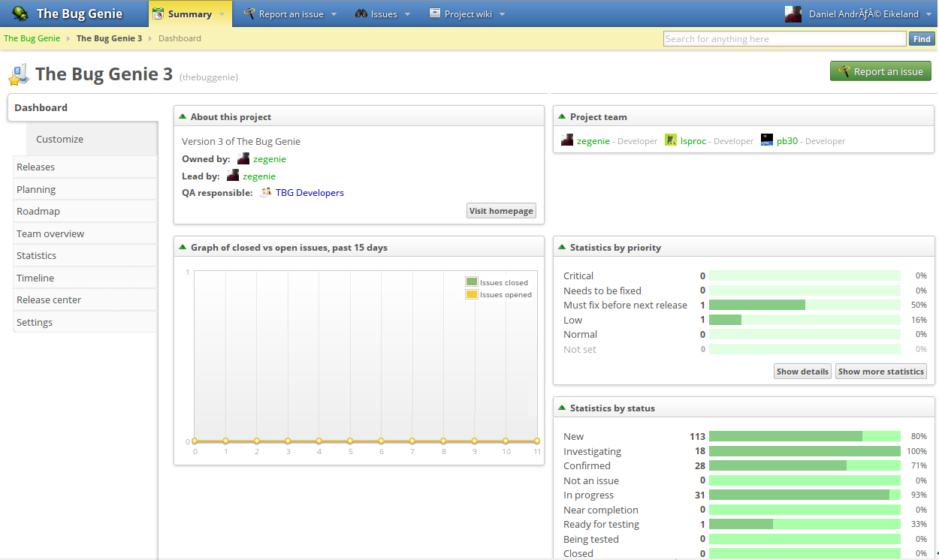Click the Ready for testing status label
The height and width of the screenshot is (560, 939).
tap(601, 524)
